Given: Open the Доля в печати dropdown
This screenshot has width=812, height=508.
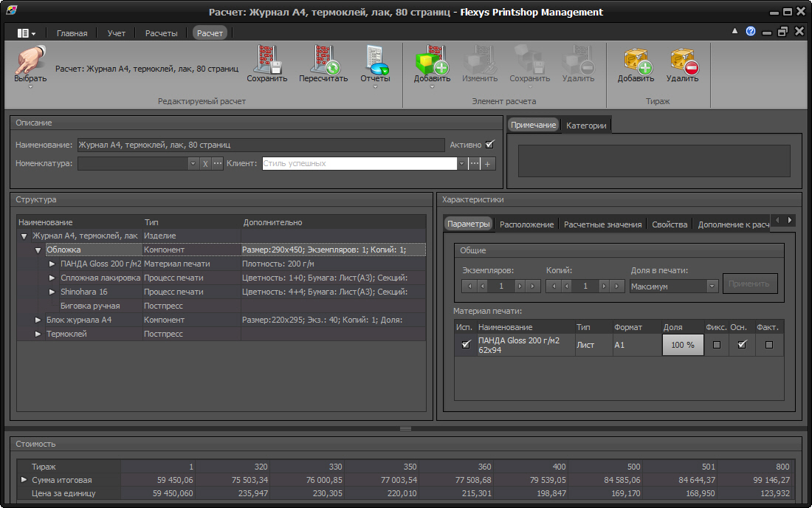Looking at the screenshot, I should tap(712, 286).
